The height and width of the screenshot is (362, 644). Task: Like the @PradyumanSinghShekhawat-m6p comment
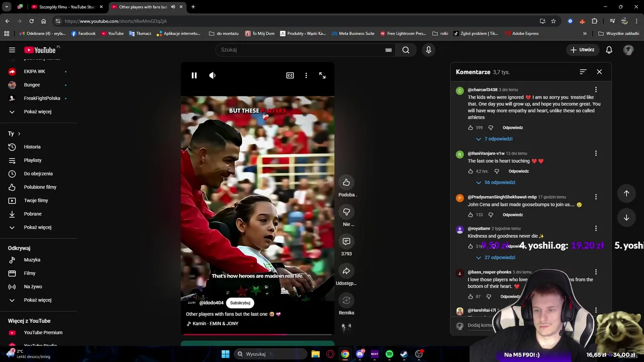471,215
